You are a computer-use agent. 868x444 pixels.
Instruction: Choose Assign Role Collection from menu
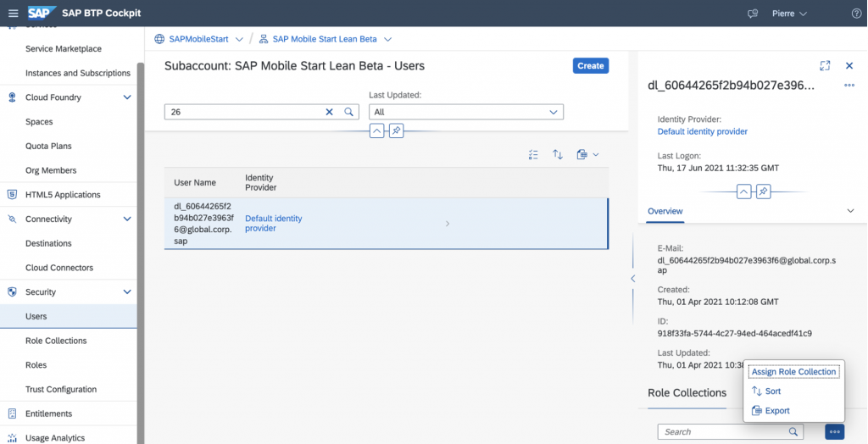(x=793, y=372)
